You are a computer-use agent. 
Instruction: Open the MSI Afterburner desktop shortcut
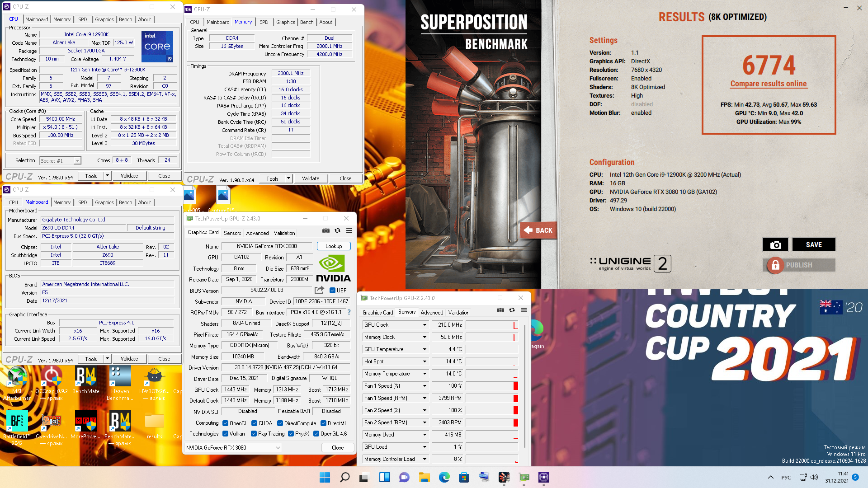click(x=17, y=383)
